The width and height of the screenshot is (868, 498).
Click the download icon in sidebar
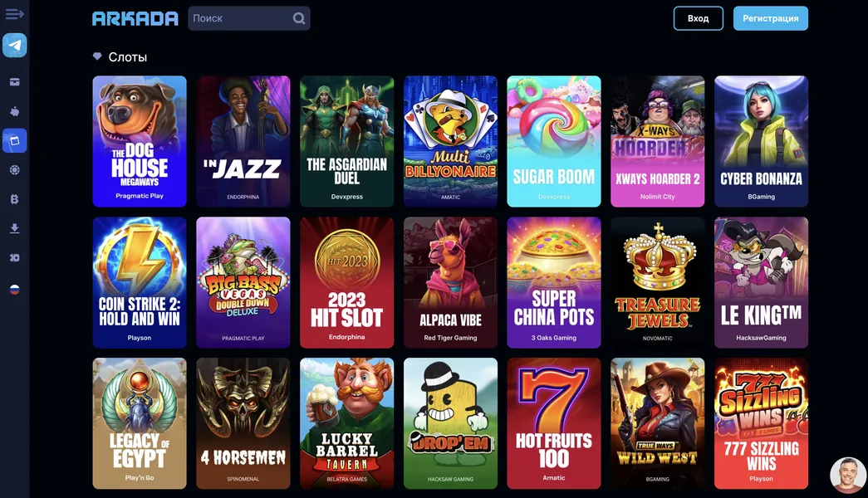tap(14, 228)
